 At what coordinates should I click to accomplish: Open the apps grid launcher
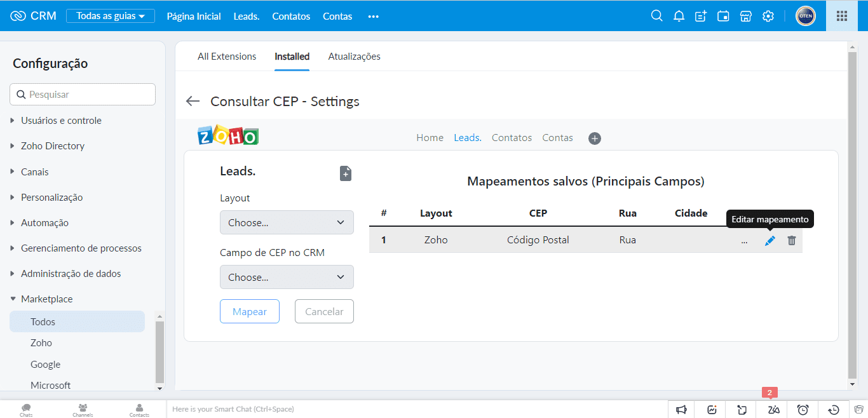tap(841, 16)
